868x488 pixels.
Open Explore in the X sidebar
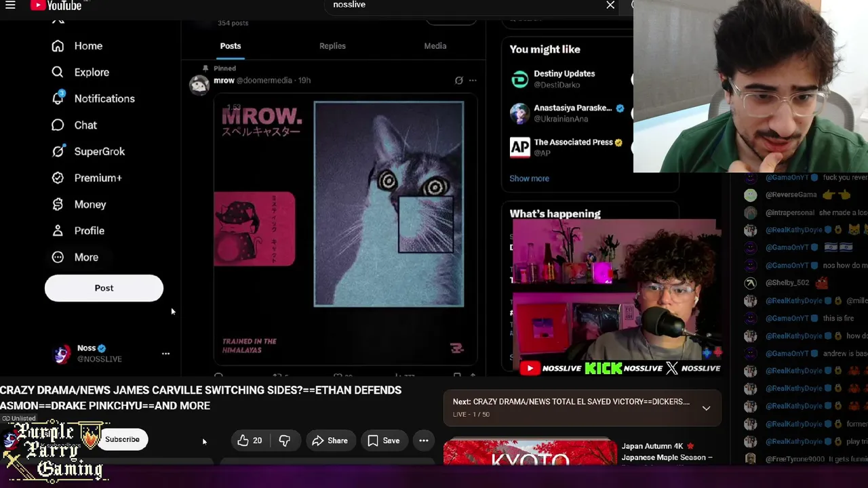pyautogui.click(x=80, y=73)
